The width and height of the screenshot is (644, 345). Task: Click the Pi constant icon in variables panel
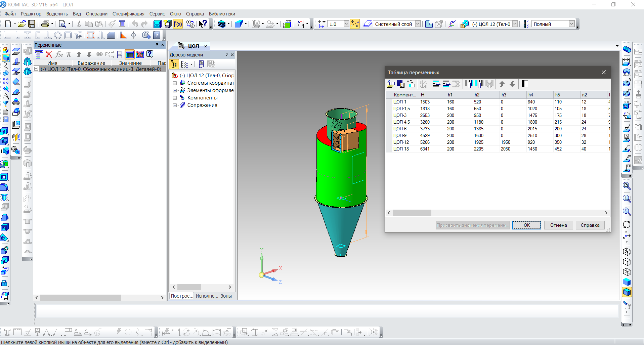click(69, 54)
